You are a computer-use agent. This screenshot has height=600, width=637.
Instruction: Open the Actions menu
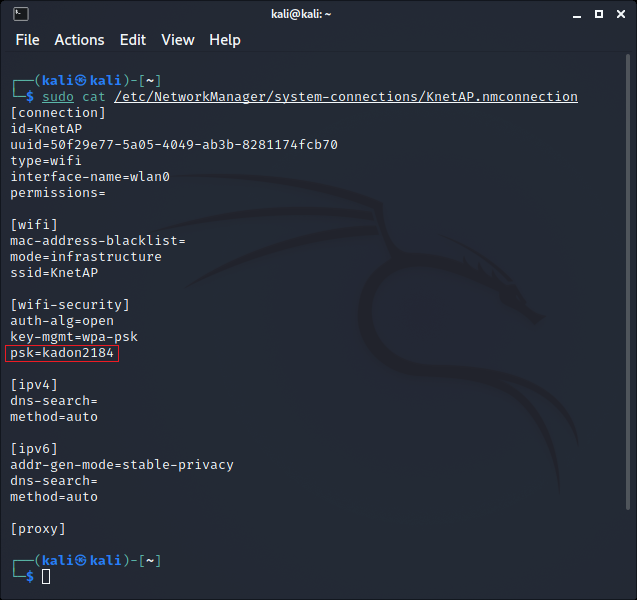pos(79,40)
